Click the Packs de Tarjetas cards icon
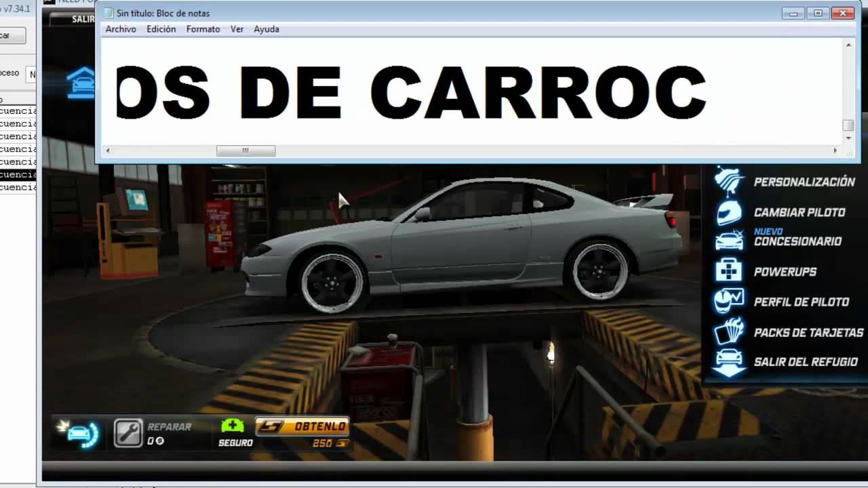Screen dimensions: 868x488 (x=730, y=331)
